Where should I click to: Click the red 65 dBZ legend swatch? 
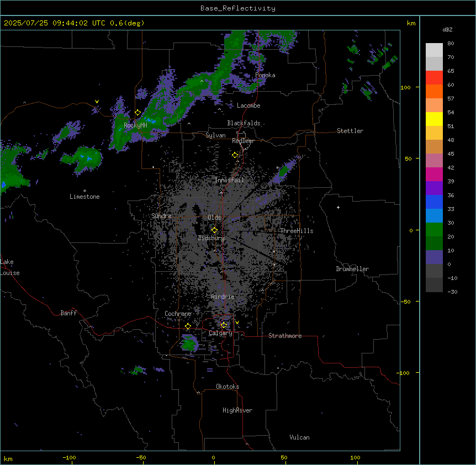coord(434,77)
